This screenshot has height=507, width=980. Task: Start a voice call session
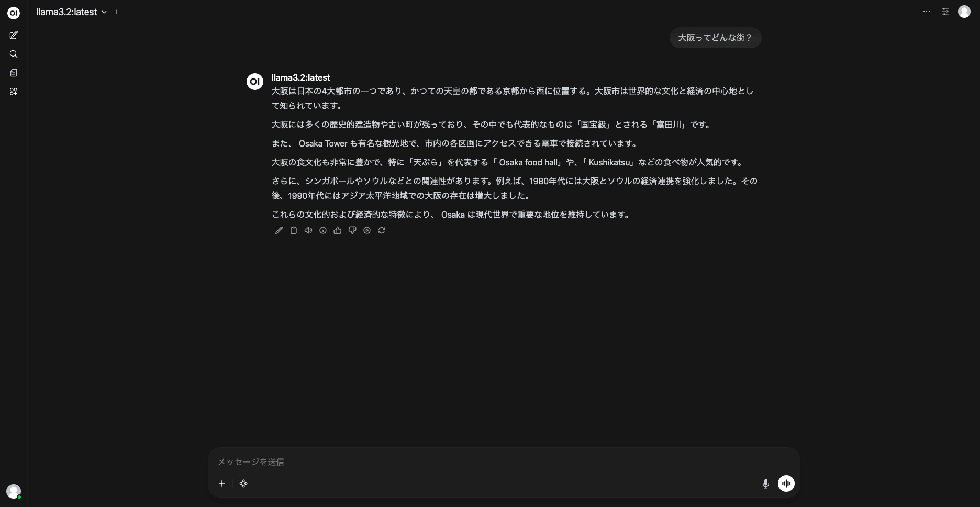pos(786,483)
